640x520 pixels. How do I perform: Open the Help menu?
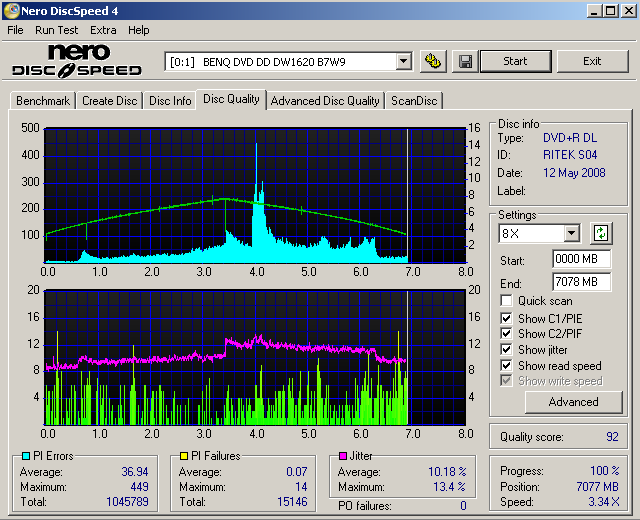point(139,30)
